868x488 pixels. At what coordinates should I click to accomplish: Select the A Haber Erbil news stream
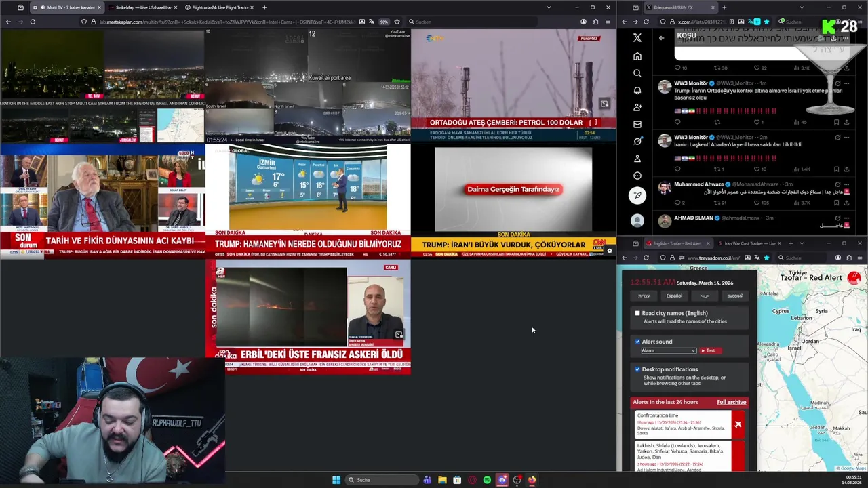(308, 317)
